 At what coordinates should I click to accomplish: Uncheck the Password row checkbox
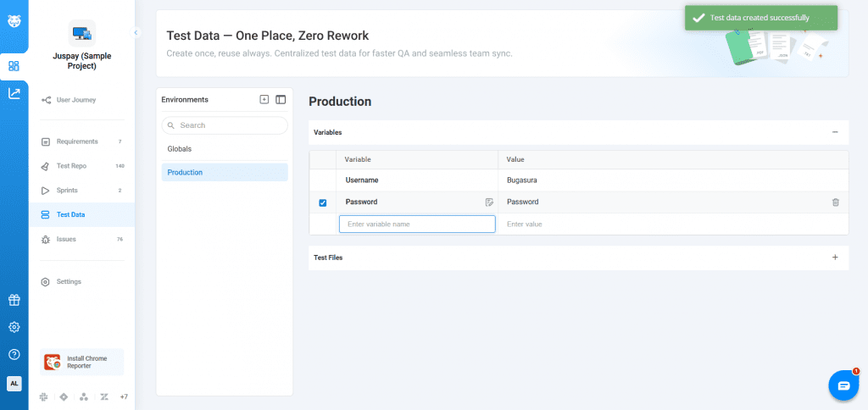(322, 202)
